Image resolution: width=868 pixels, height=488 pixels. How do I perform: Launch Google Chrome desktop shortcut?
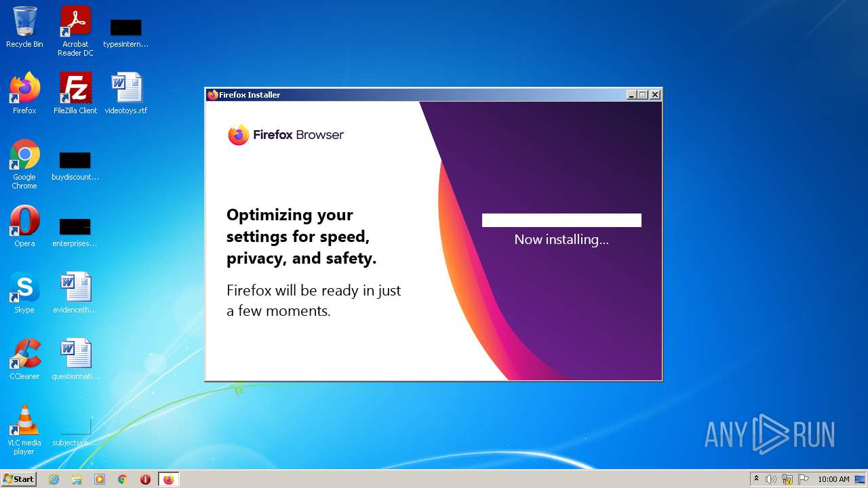click(x=24, y=164)
